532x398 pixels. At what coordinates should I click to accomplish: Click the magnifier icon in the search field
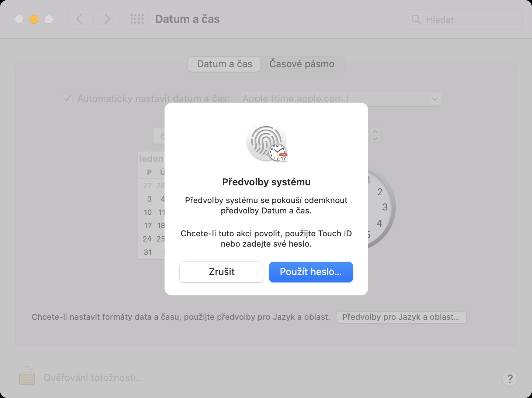point(416,20)
